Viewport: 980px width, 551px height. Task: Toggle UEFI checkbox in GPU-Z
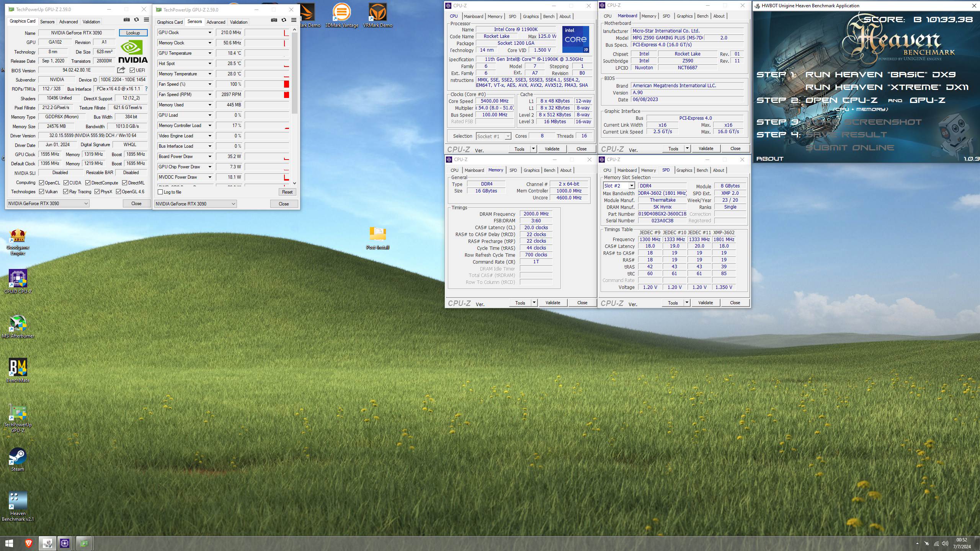pos(132,70)
